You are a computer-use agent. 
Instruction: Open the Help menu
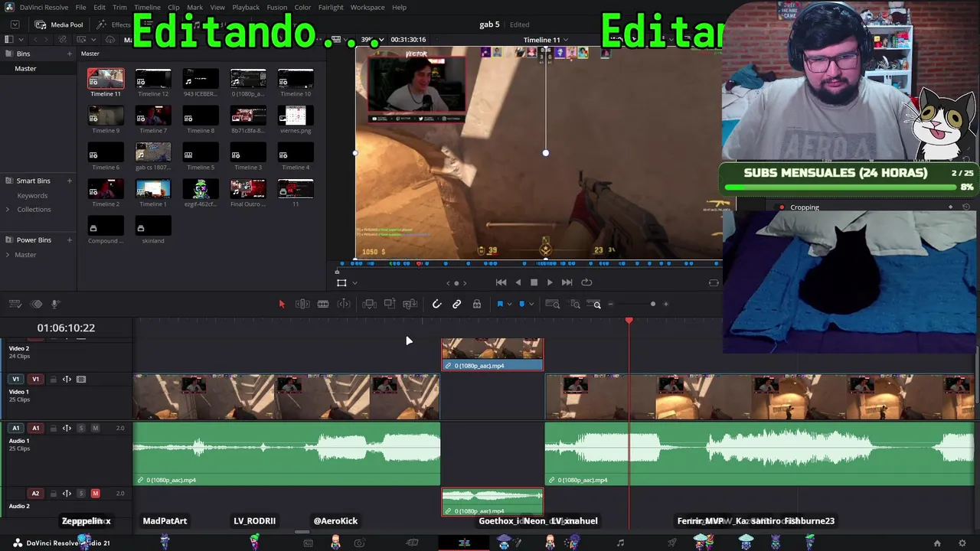click(399, 7)
